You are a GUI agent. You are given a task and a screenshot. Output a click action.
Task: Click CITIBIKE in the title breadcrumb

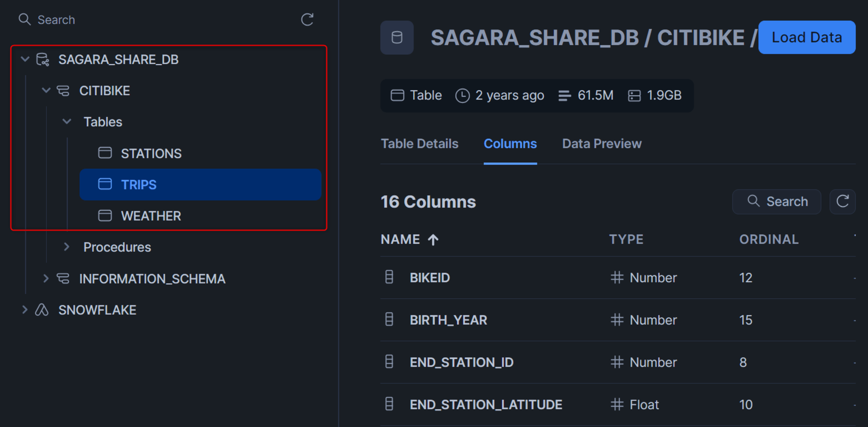pyautogui.click(x=700, y=37)
